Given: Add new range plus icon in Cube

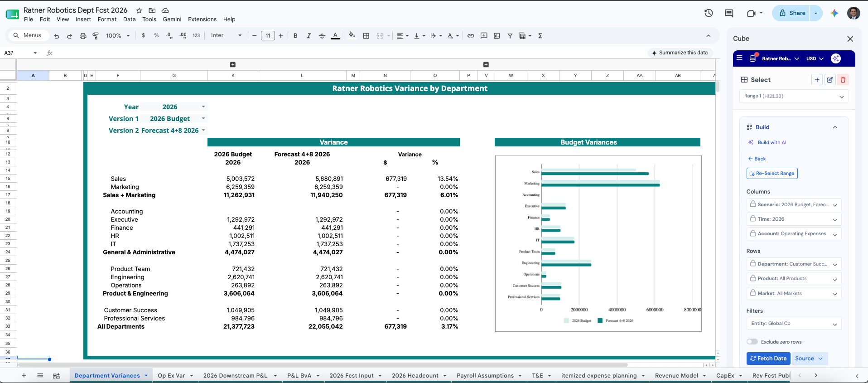Looking at the screenshot, I should [x=817, y=80].
